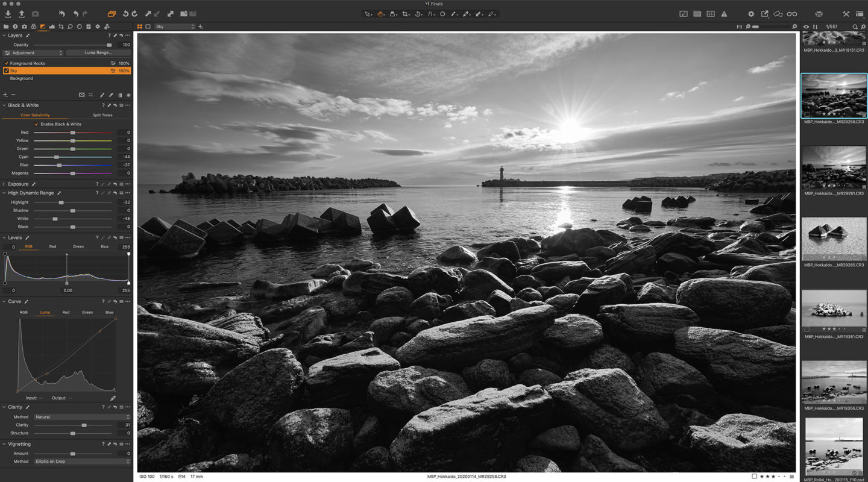Click the Luma Range... button

click(98, 53)
